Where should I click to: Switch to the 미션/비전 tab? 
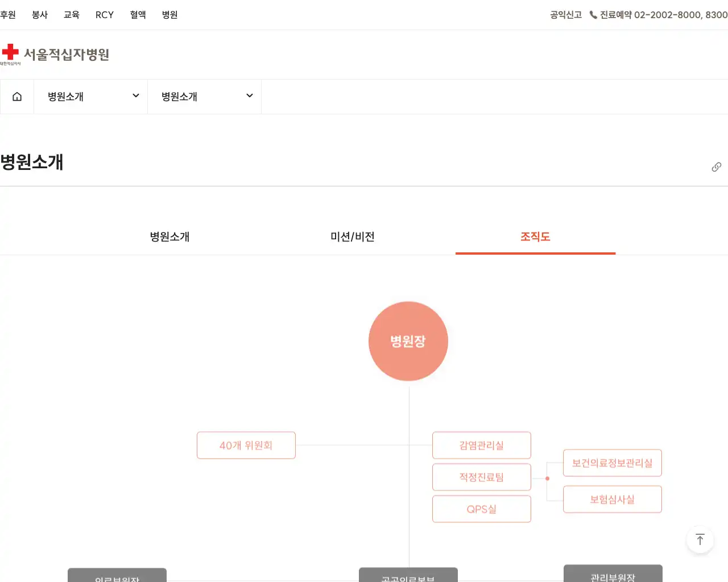coord(352,237)
